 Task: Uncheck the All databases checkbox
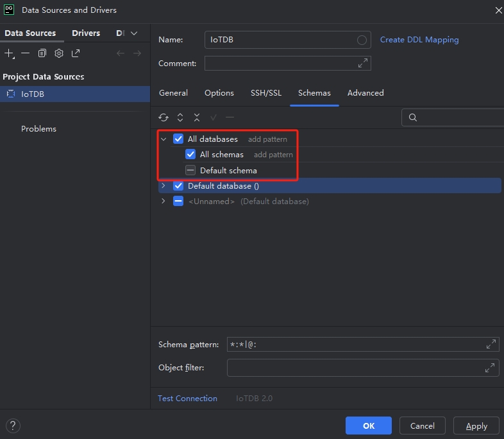tap(178, 139)
